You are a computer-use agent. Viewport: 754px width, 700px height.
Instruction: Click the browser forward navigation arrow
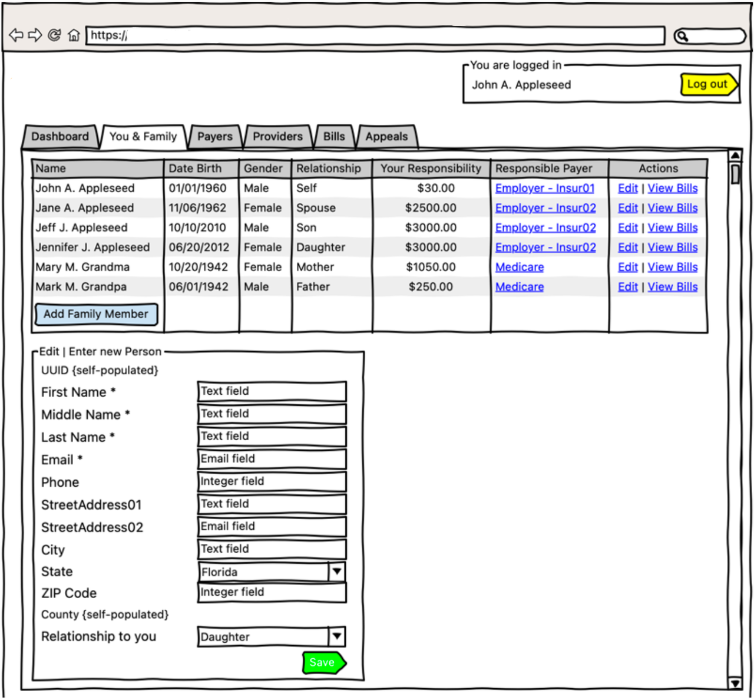coord(35,35)
